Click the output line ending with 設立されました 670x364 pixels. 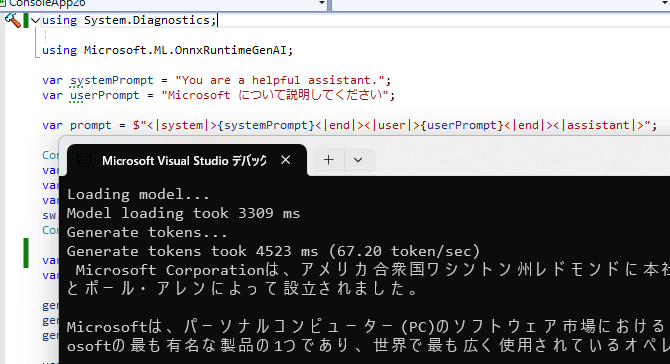[x=243, y=289]
